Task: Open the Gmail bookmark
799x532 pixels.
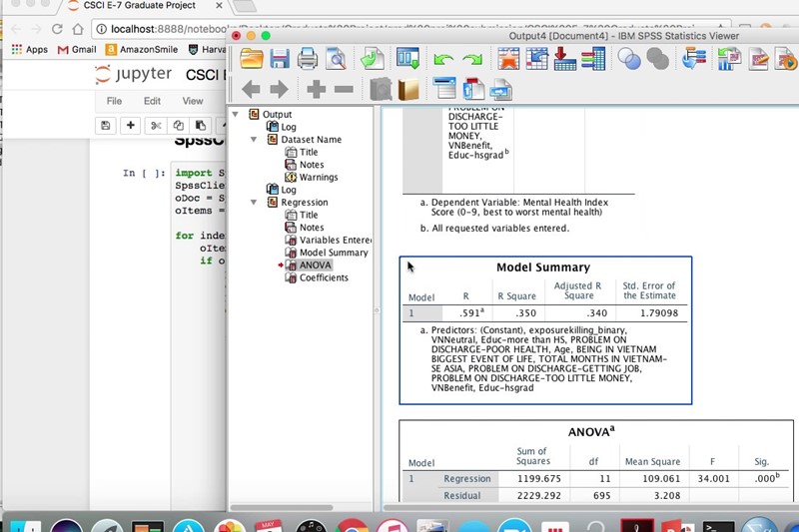Action: pyautogui.click(x=77, y=49)
